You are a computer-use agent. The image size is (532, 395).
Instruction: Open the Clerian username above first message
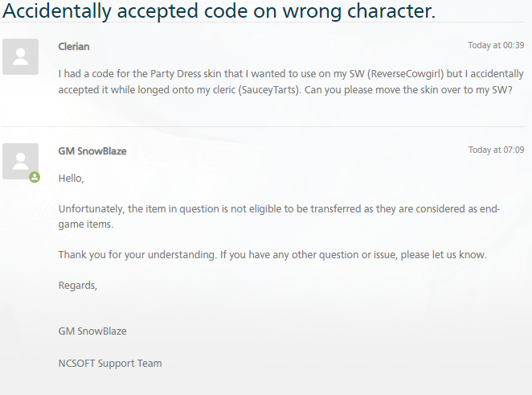[x=74, y=46]
